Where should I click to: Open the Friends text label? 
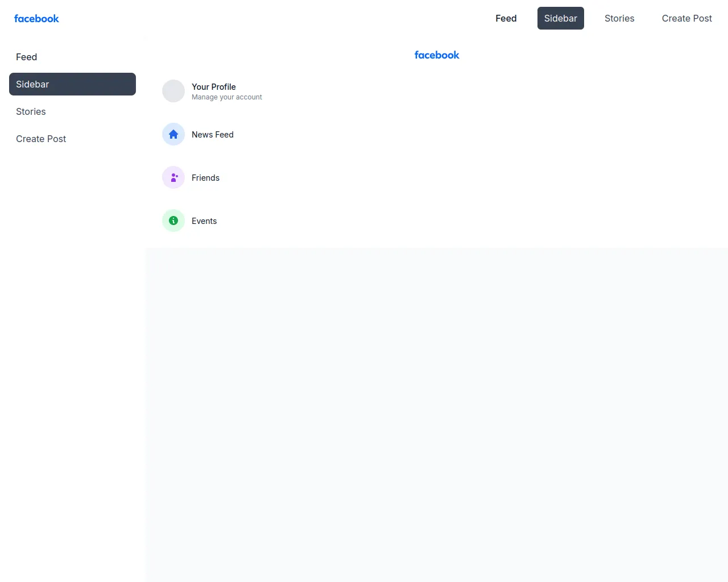[x=205, y=178]
